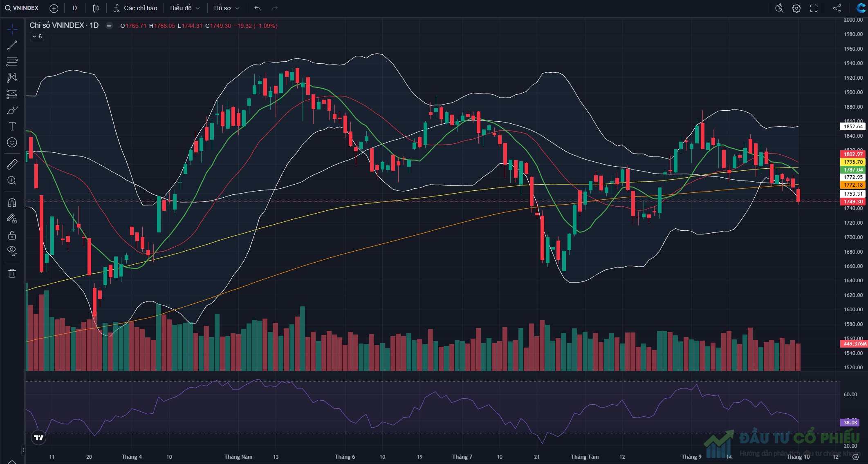Click the RSI value 38.03 label
This screenshot has width=868, height=464.
pyautogui.click(x=850, y=422)
